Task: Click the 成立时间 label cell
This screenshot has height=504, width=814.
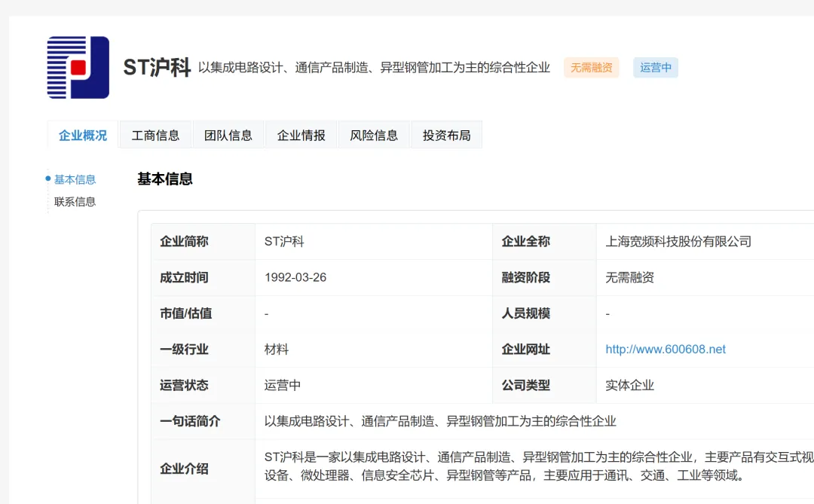Action: coord(203,278)
